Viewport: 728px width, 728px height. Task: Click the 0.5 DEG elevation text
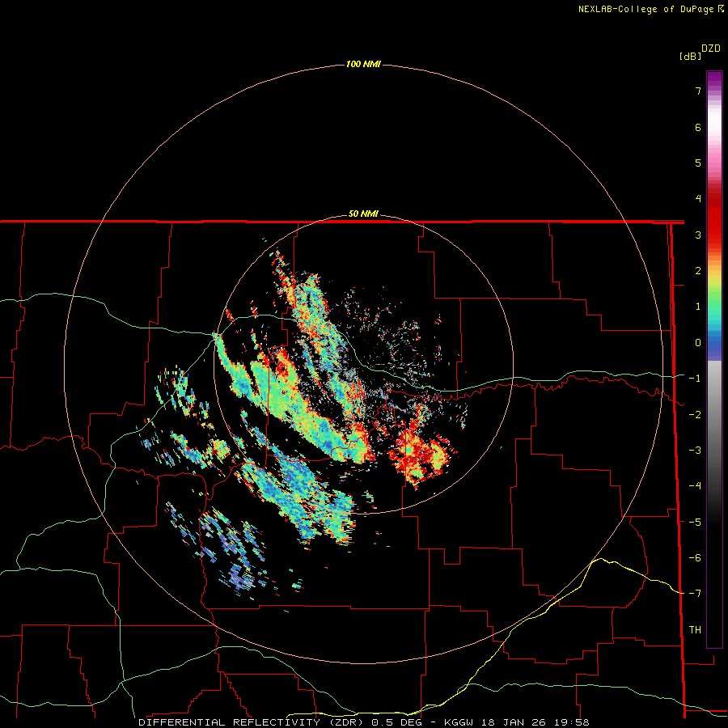coord(396,722)
